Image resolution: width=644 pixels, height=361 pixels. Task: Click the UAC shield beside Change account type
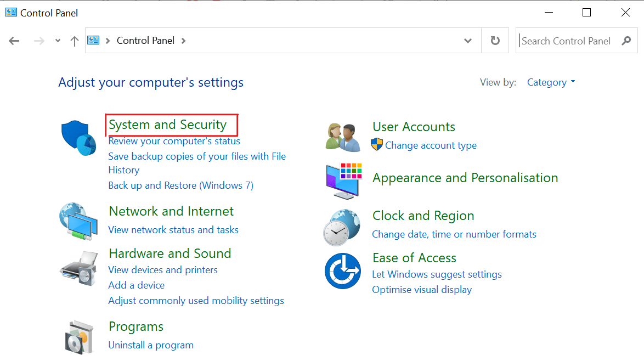pos(377,144)
